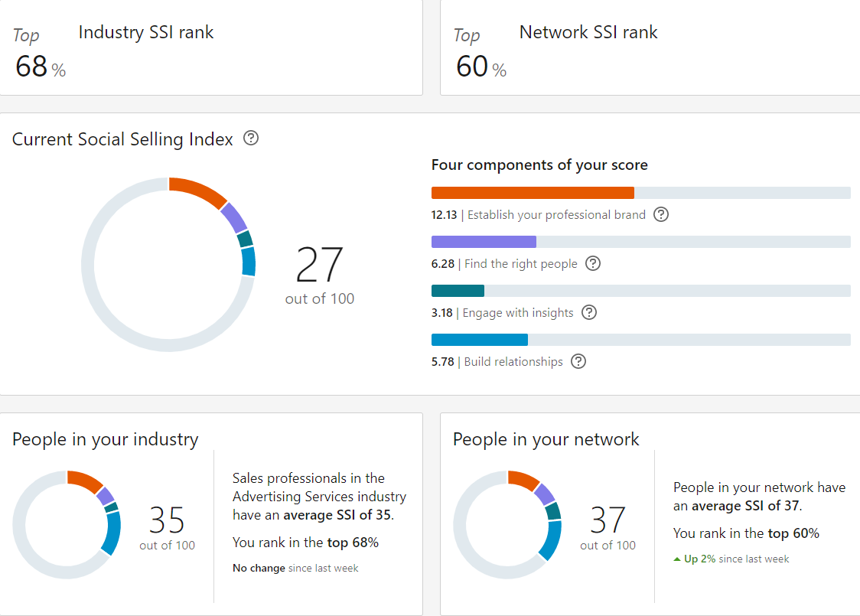The height and width of the screenshot is (616, 860).
Task: Open the Find the right people help tooltip
Action: tap(592, 263)
